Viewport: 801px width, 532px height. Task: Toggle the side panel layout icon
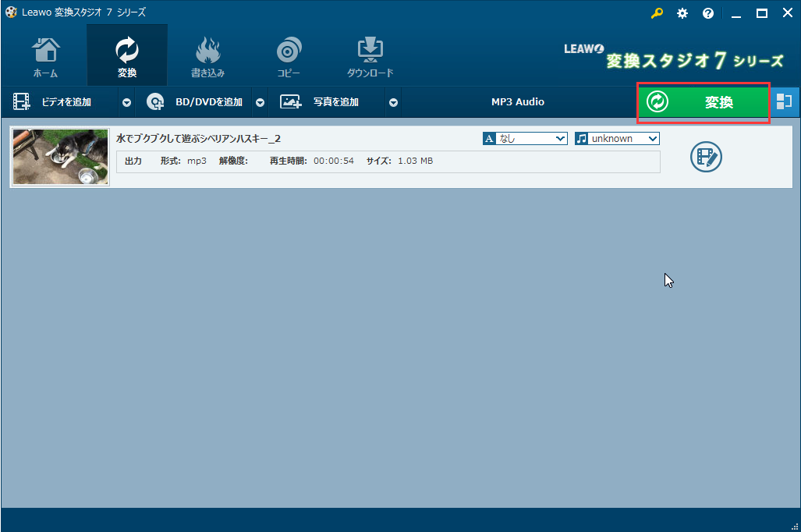(x=784, y=101)
